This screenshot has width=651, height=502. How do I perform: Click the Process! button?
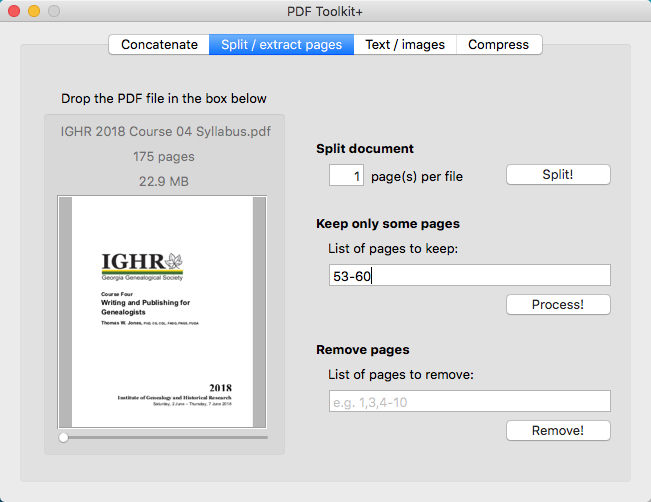557,304
